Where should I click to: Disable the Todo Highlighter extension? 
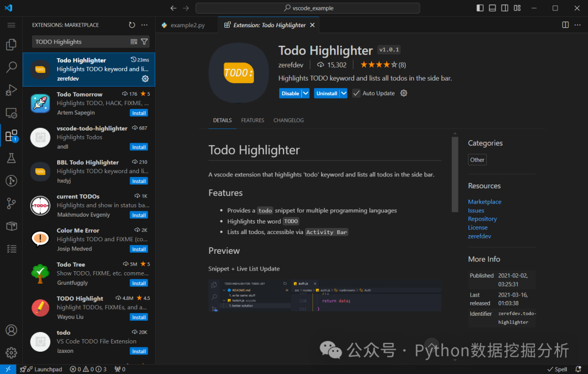coord(290,93)
